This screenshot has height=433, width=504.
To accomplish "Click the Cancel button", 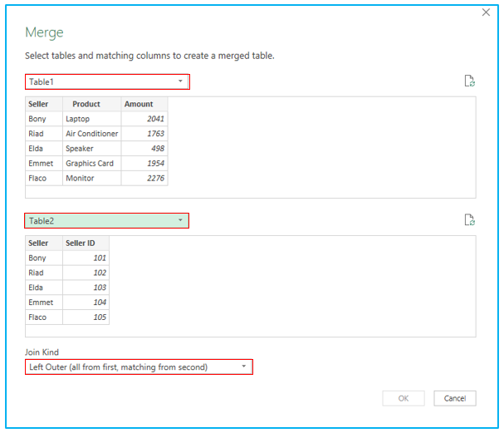I will (x=455, y=398).
